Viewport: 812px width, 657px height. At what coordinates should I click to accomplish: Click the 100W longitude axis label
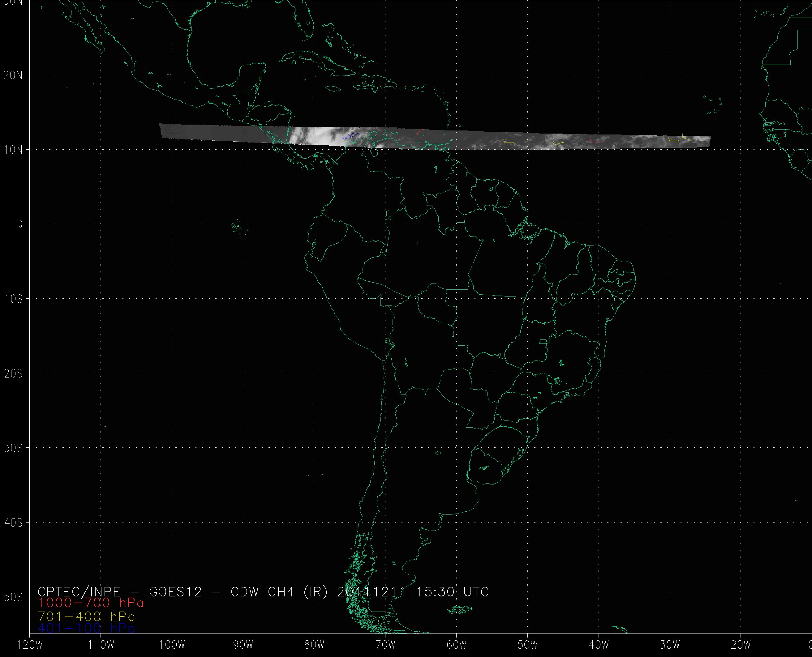click(x=172, y=645)
